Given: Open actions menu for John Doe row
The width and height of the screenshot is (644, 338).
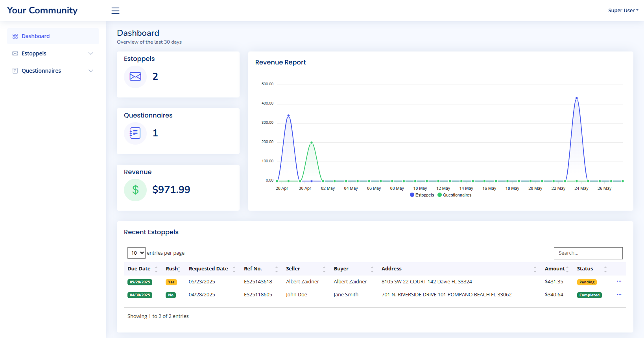Looking at the screenshot, I should pos(619,295).
